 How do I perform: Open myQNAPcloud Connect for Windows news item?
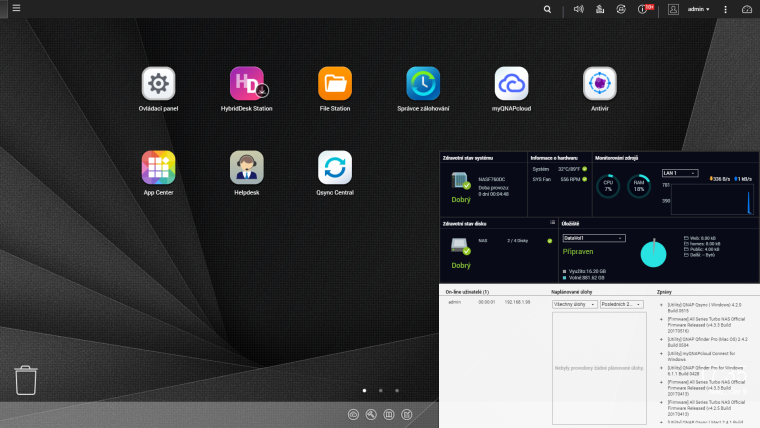click(701, 356)
